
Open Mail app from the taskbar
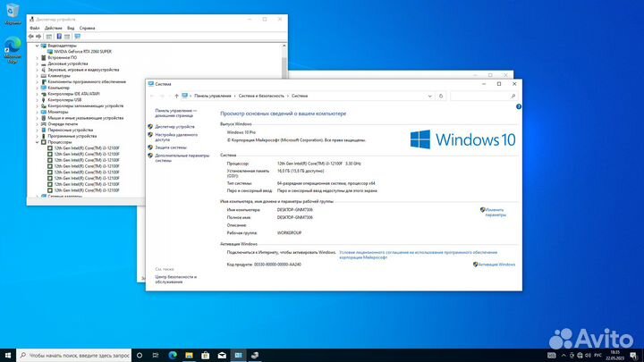coord(222,356)
